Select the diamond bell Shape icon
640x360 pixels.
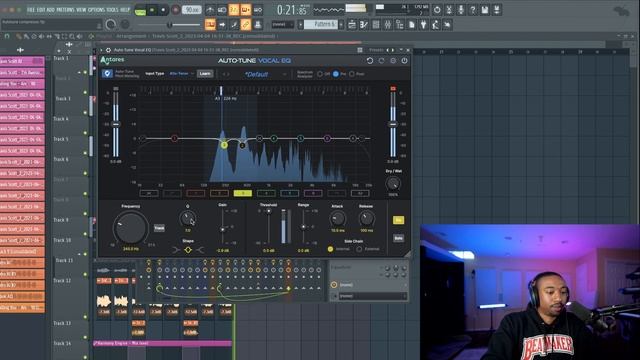(x=188, y=250)
